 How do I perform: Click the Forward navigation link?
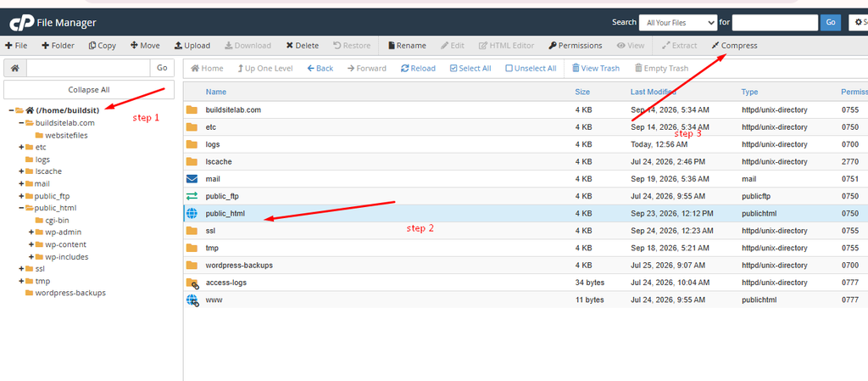tap(367, 68)
